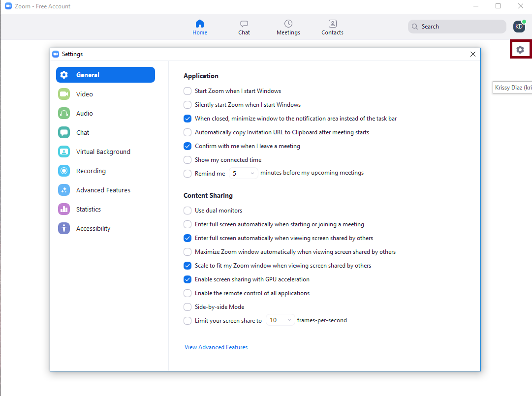Click the Chat speech bubble icon in top navigation

click(244, 24)
